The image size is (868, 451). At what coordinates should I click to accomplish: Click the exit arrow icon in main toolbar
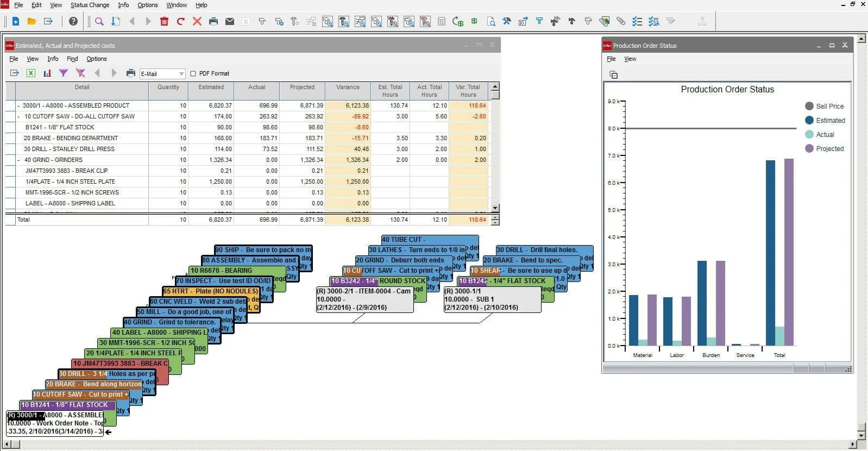point(48,21)
